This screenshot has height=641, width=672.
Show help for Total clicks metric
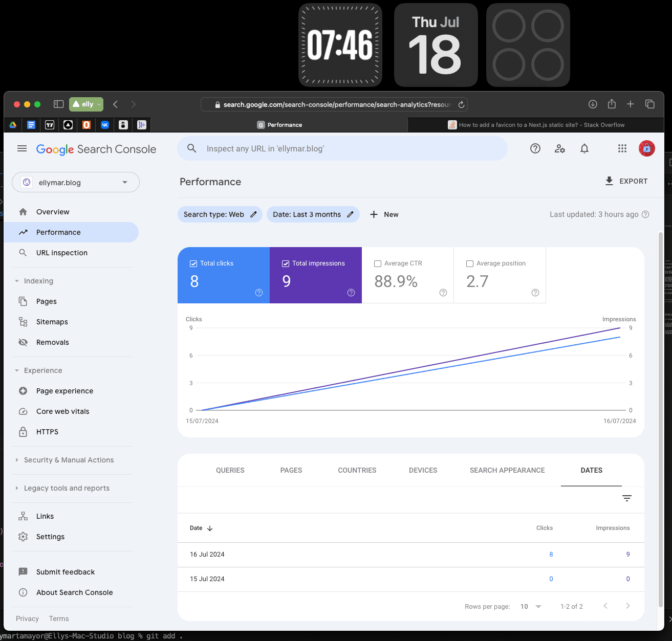point(259,293)
